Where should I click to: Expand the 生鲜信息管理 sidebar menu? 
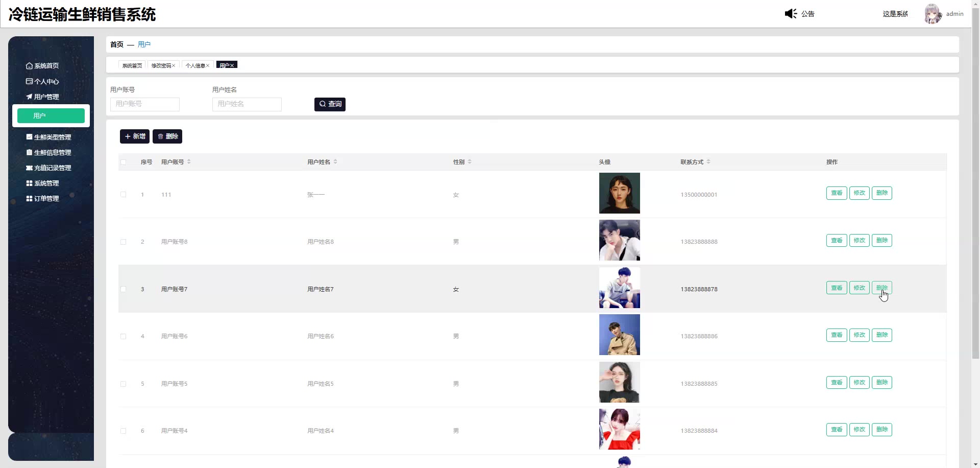click(x=48, y=152)
